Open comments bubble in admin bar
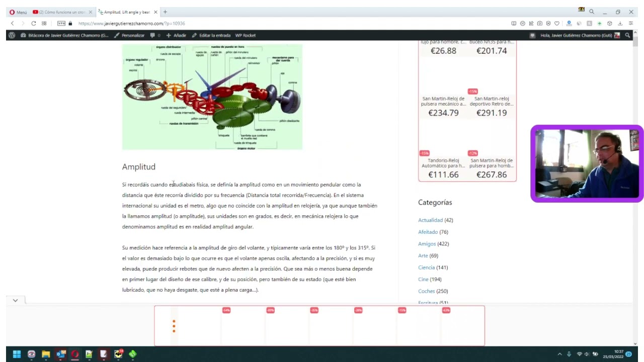Screen dimensions: 644x362 [155, 35]
